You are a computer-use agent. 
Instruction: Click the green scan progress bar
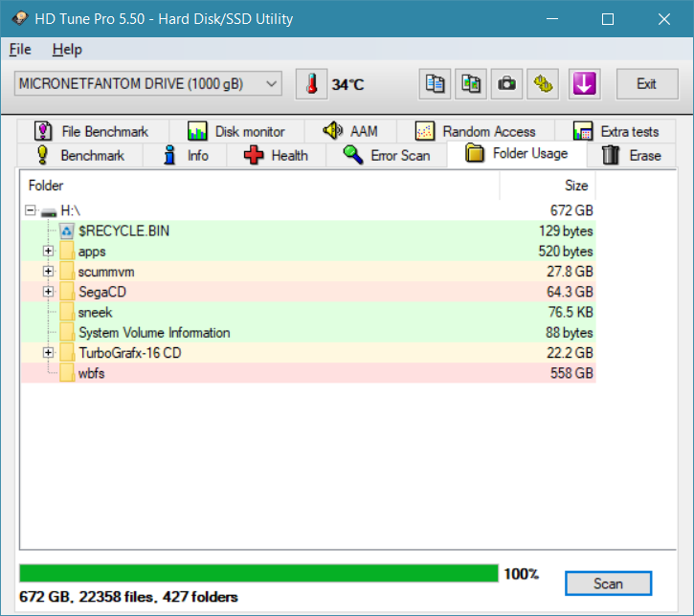point(258,574)
